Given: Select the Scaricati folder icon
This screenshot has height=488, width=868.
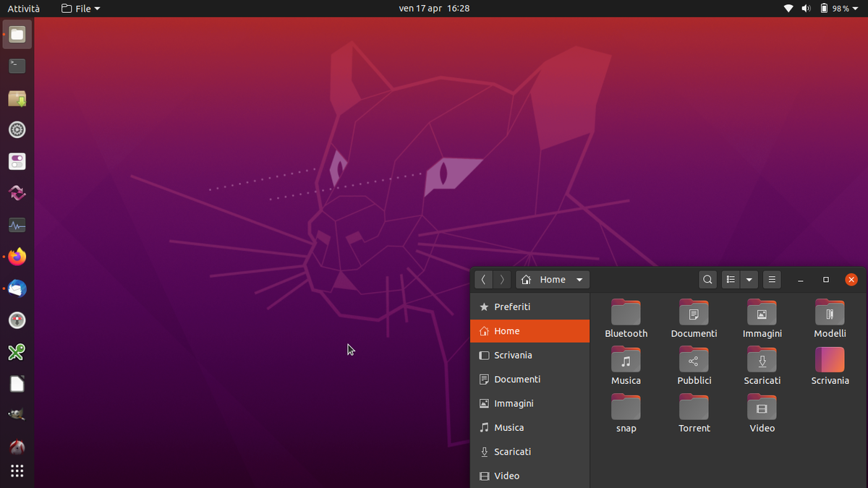Looking at the screenshot, I should [762, 359].
